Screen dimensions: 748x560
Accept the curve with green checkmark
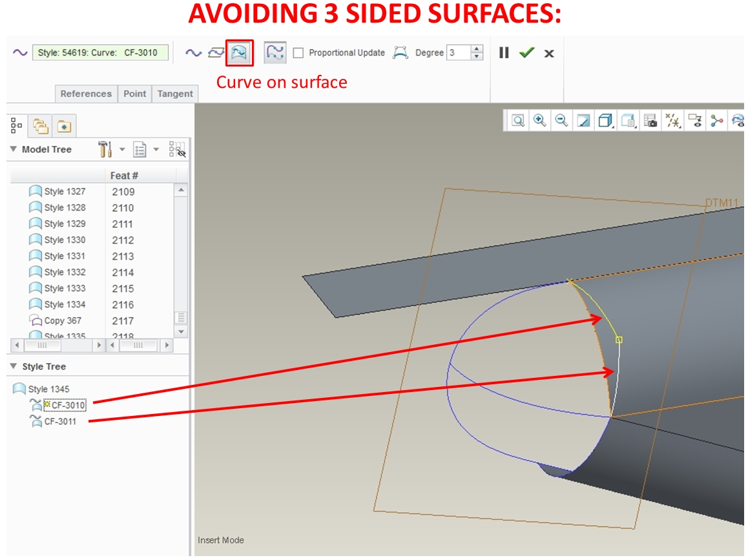[x=526, y=52]
